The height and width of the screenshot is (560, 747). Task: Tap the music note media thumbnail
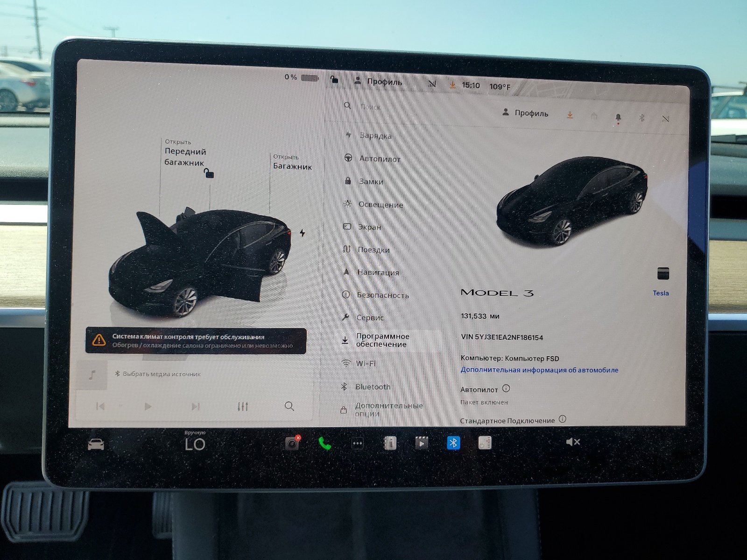click(92, 375)
